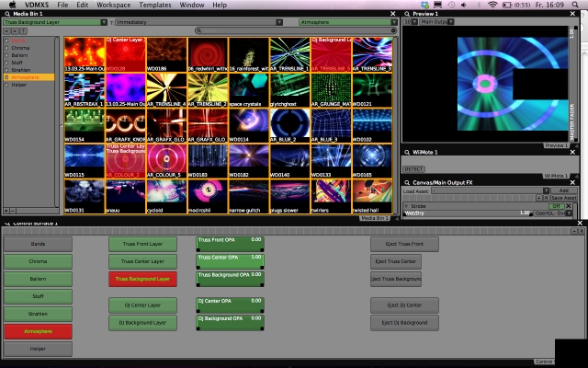The height and width of the screenshot is (368, 588).
Task: Click the Time Machine icon in the menu bar
Action: click(x=451, y=5)
